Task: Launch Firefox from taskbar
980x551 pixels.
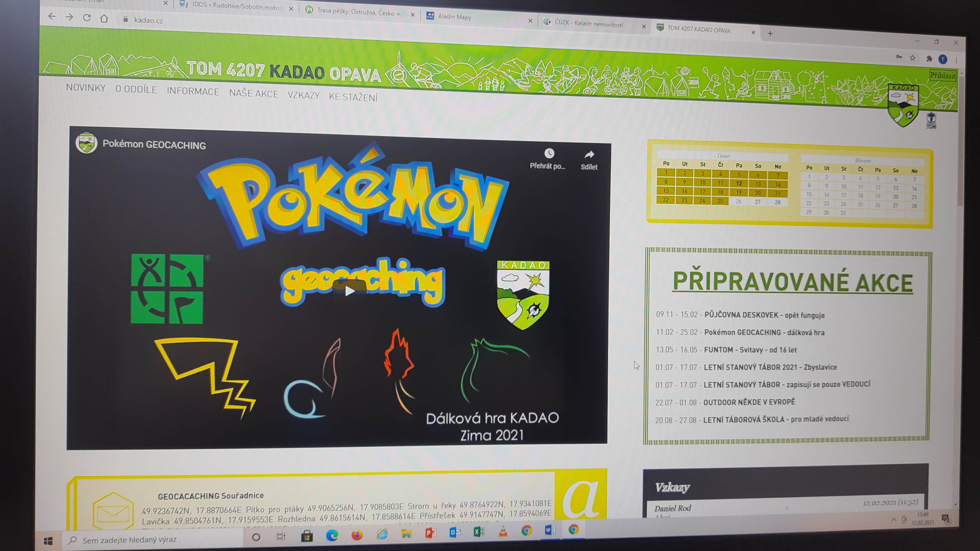Action: [357, 535]
